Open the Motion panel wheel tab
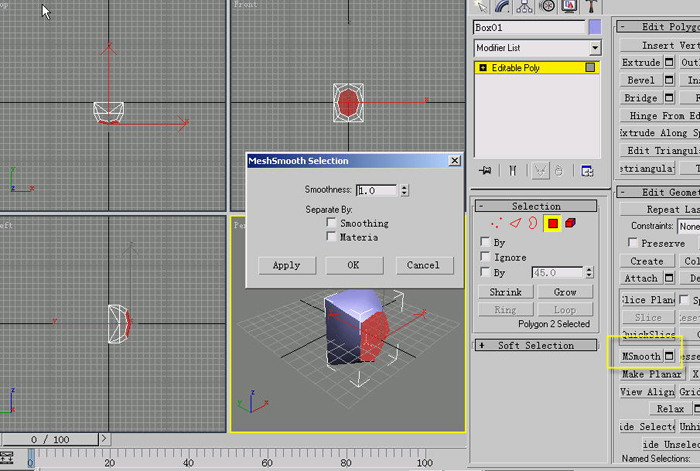Screen dimensions: 700x471 pos(546,6)
